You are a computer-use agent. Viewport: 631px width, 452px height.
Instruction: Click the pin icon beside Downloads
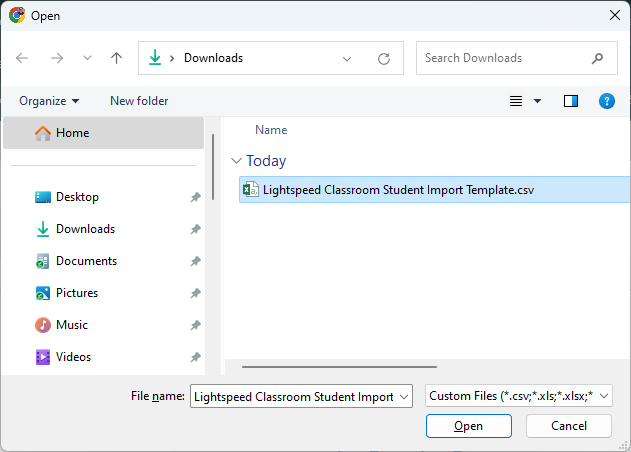(x=196, y=229)
